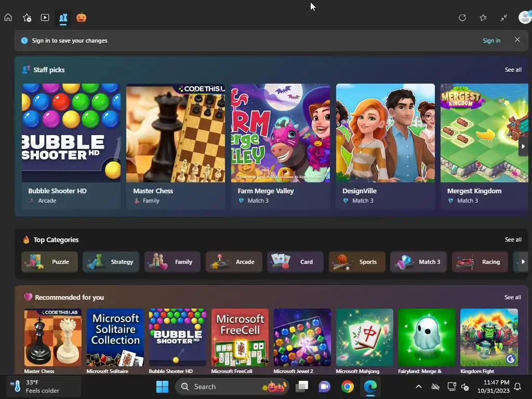Screen dimensions: 532x399
Task: Click the taskbar Search box
Action: (x=232, y=387)
